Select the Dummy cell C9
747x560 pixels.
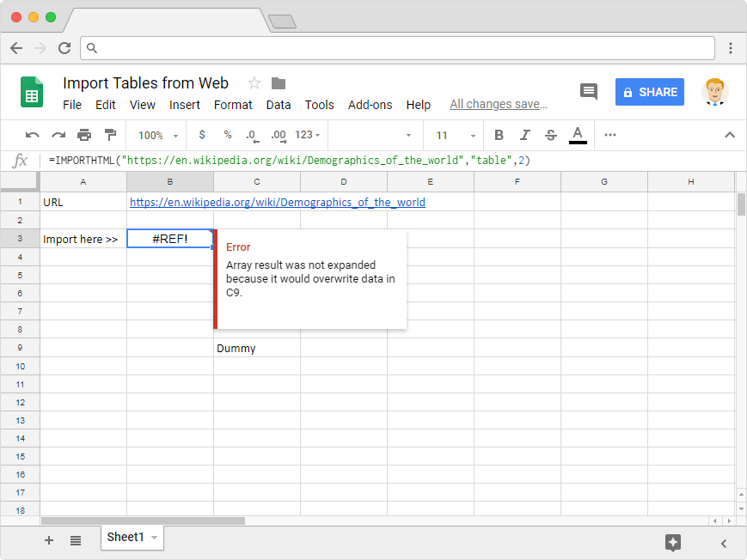pyautogui.click(x=257, y=348)
